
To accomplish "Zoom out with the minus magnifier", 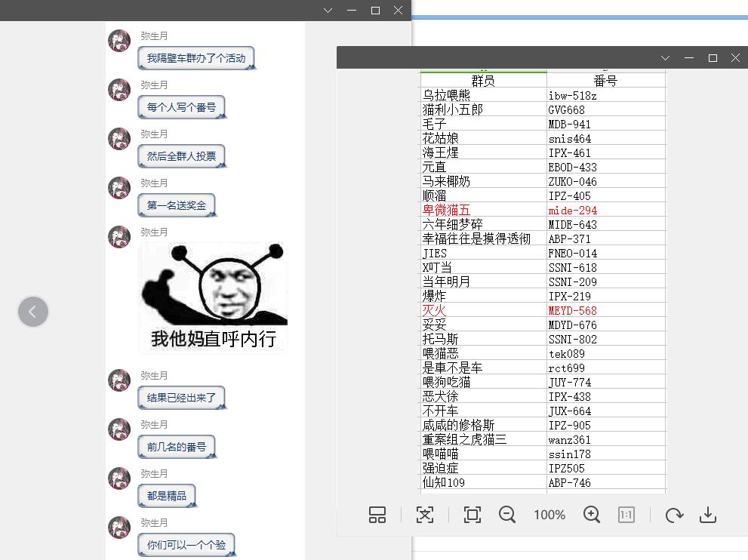I will point(507,515).
